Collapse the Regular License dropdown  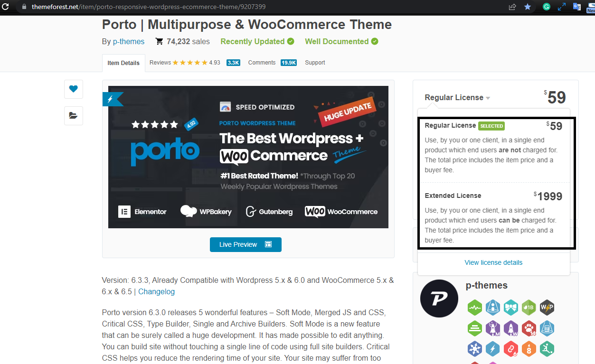coord(457,97)
